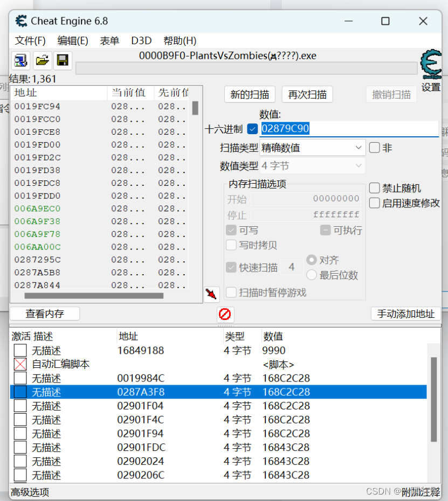Activate checkbox for address 0019984C
The image size is (448, 501).
[20, 378]
